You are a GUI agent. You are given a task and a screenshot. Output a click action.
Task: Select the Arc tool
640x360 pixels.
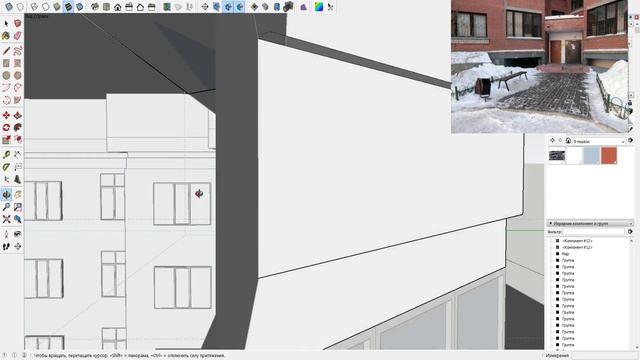6,88
